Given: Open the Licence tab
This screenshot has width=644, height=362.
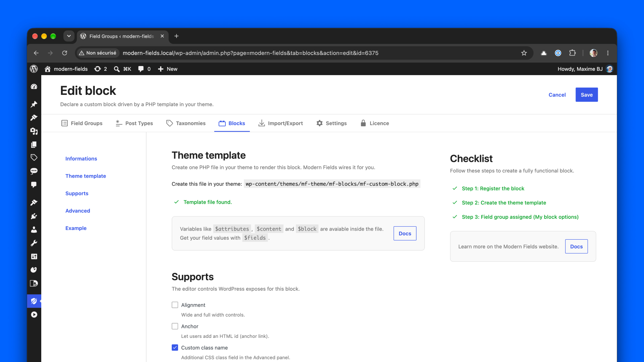Looking at the screenshot, I should (375, 123).
